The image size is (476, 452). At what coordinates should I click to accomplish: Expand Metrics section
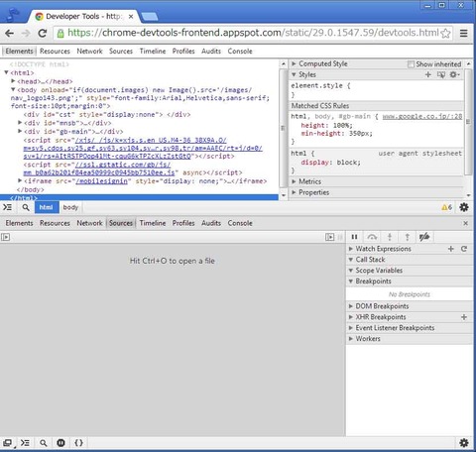(x=294, y=181)
